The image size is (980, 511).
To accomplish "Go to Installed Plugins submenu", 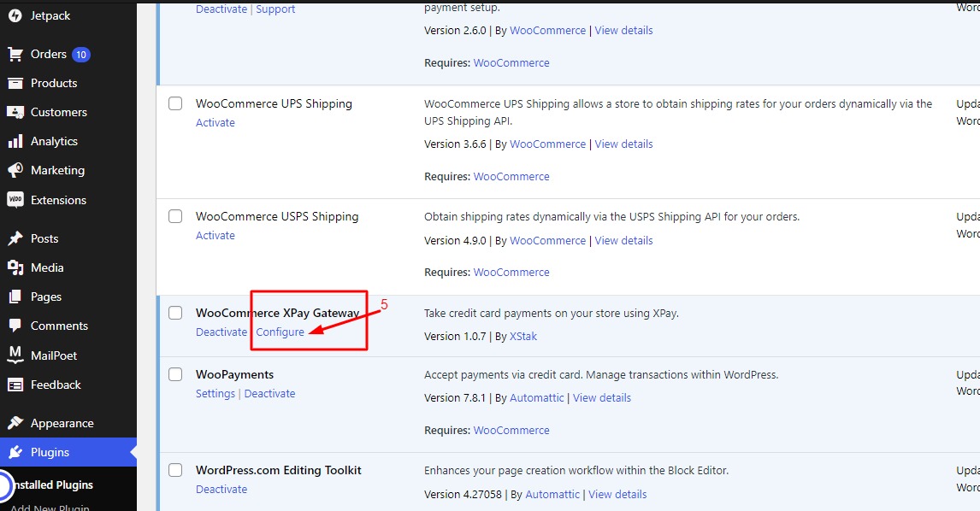I will (52, 485).
